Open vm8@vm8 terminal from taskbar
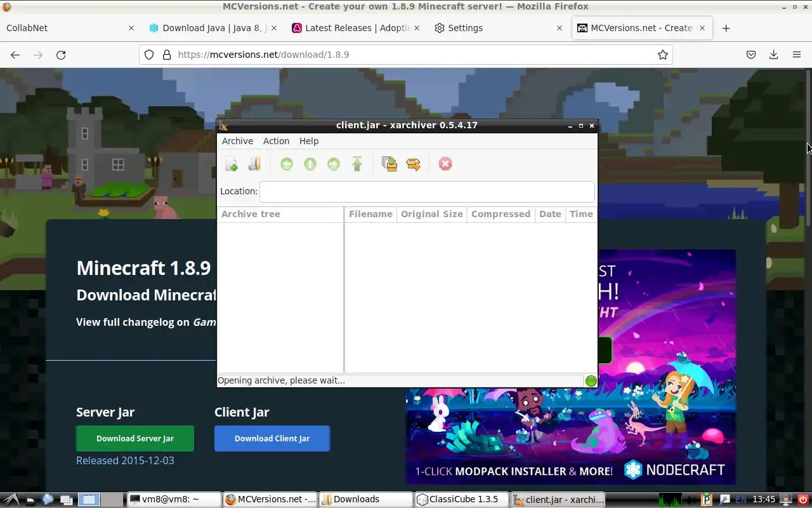 point(174,500)
